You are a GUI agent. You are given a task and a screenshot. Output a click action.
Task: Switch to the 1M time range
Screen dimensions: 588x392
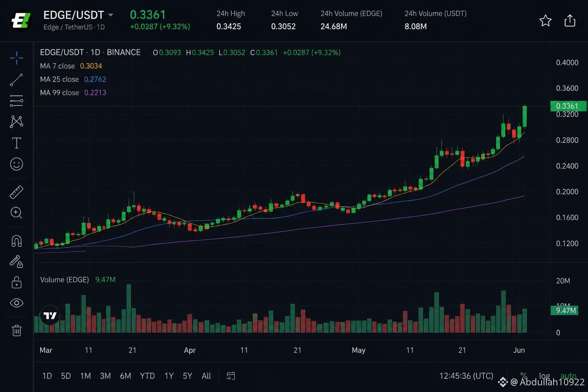pyautogui.click(x=85, y=376)
